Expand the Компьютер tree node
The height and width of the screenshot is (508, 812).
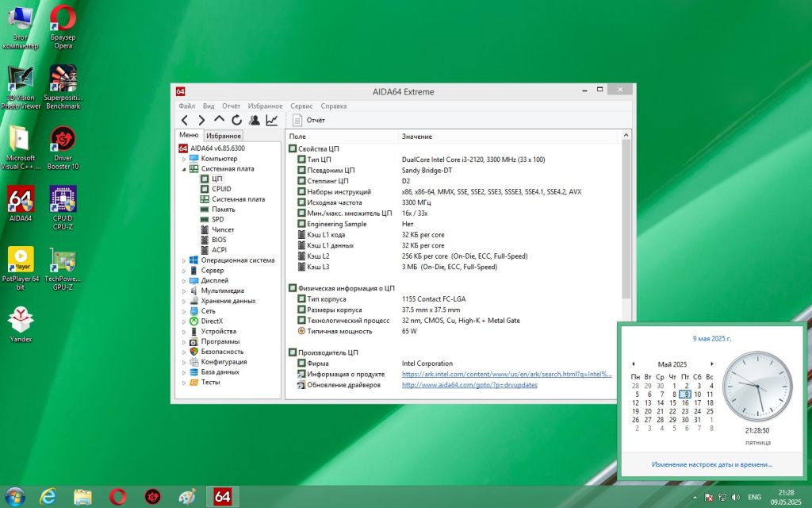[184, 159]
